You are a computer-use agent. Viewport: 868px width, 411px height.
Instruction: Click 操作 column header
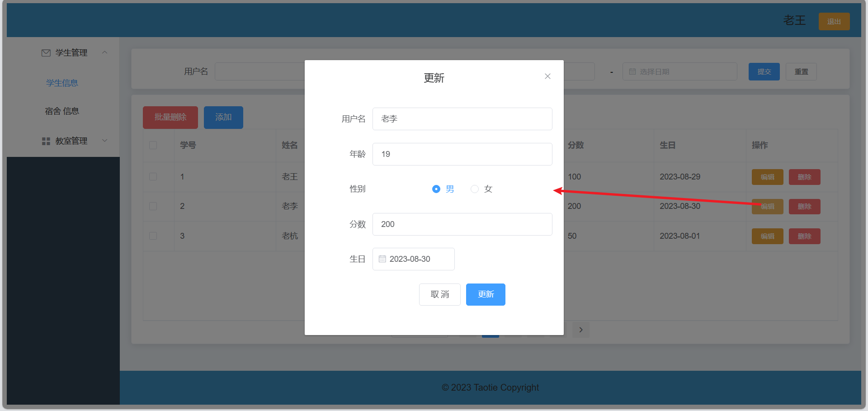(x=760, y=145)
